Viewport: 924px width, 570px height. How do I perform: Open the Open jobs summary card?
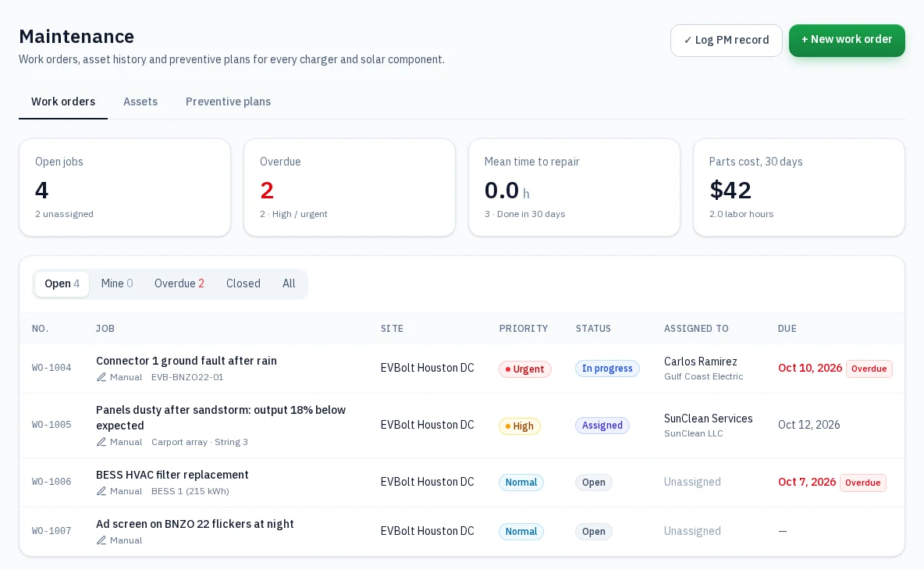tap(125, 187)
